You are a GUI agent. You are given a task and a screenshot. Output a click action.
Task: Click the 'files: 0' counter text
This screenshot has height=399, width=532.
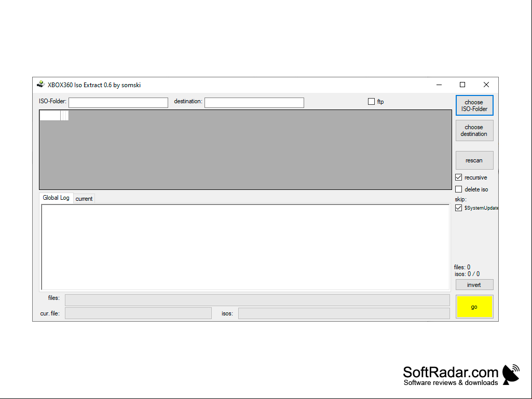point(462,267)
